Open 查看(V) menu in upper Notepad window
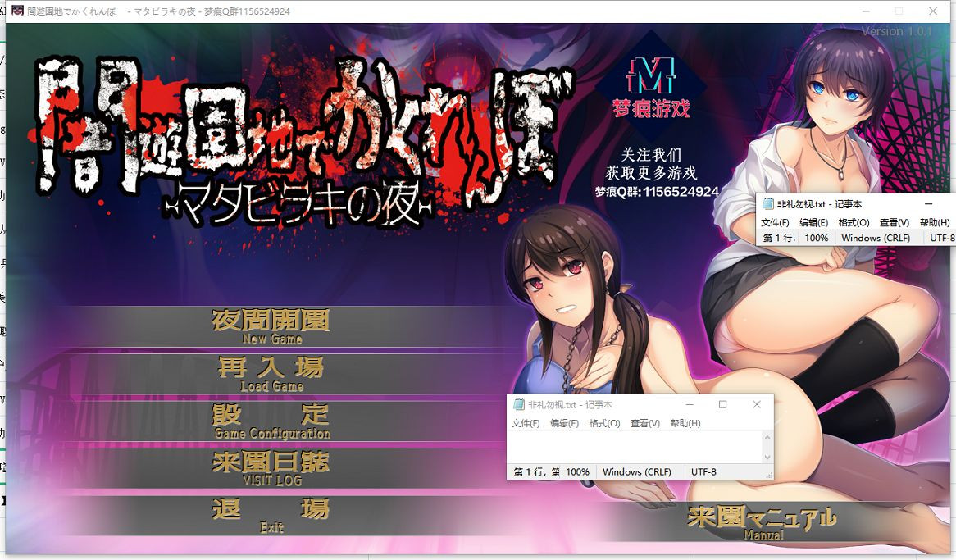956x560 pixels. [x=895, y=223]
